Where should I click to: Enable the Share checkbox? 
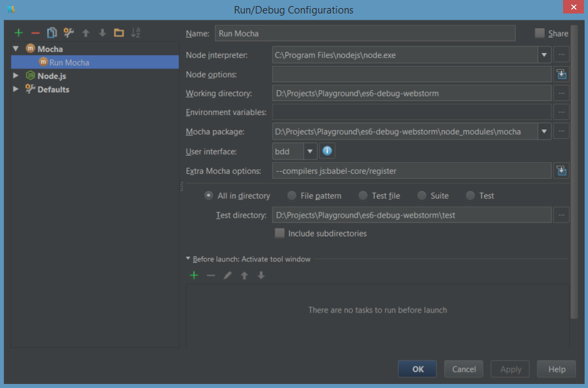(539, 33)
